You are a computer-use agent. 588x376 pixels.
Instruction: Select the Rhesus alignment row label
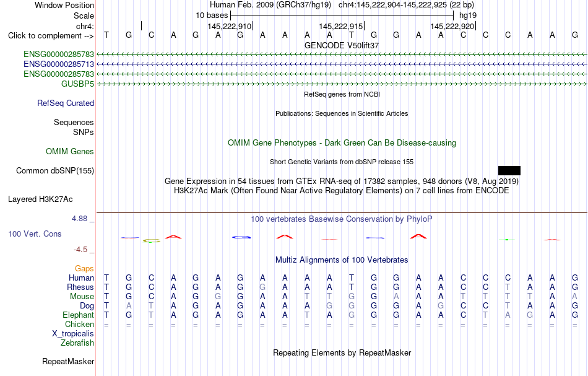(x=80, y=287)
